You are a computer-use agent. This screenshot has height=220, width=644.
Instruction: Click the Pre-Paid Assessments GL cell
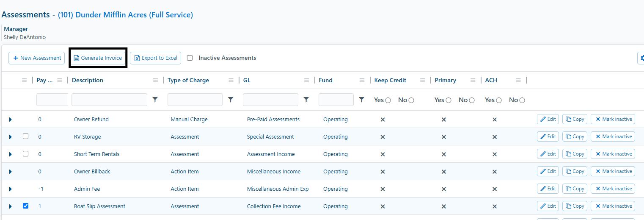[273, 120]
